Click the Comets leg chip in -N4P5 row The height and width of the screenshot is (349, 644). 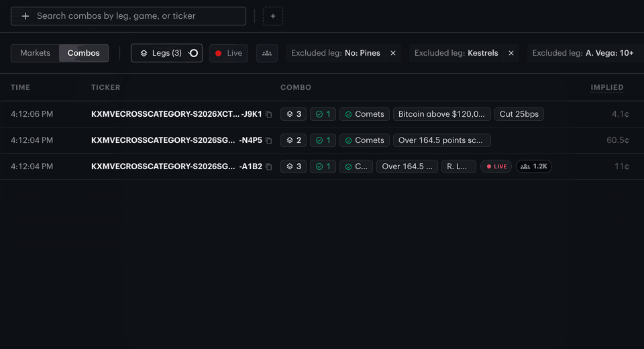point(364,140)
